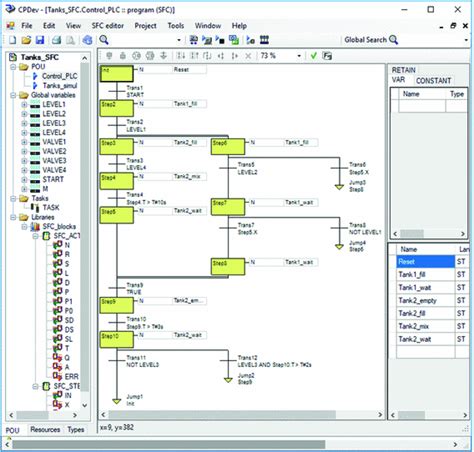Expand the LEVEL1 variable node
The image size is (474, 452).
click(24, 105)
